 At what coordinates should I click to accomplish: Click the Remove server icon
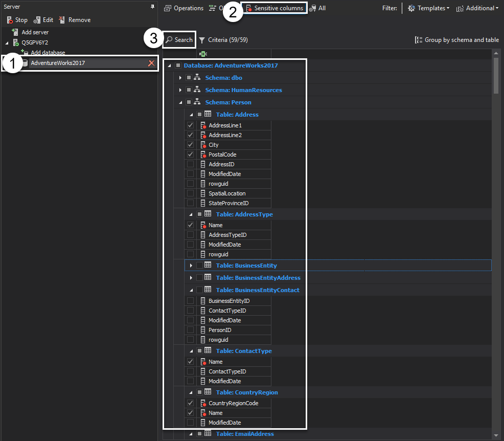[62, 20]
